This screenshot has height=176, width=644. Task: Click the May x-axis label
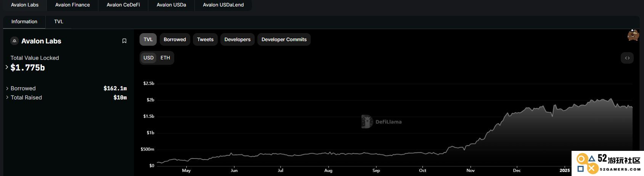pos(186,170)
